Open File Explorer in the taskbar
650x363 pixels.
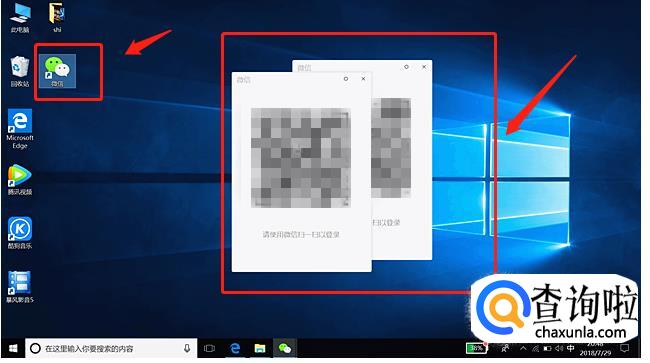pos(260,348)
